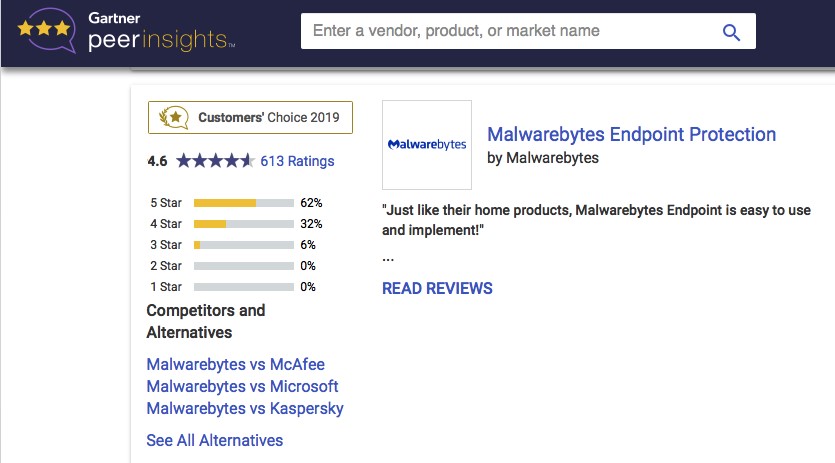Click the 4 Star rating bar

[x=243, y=224]
